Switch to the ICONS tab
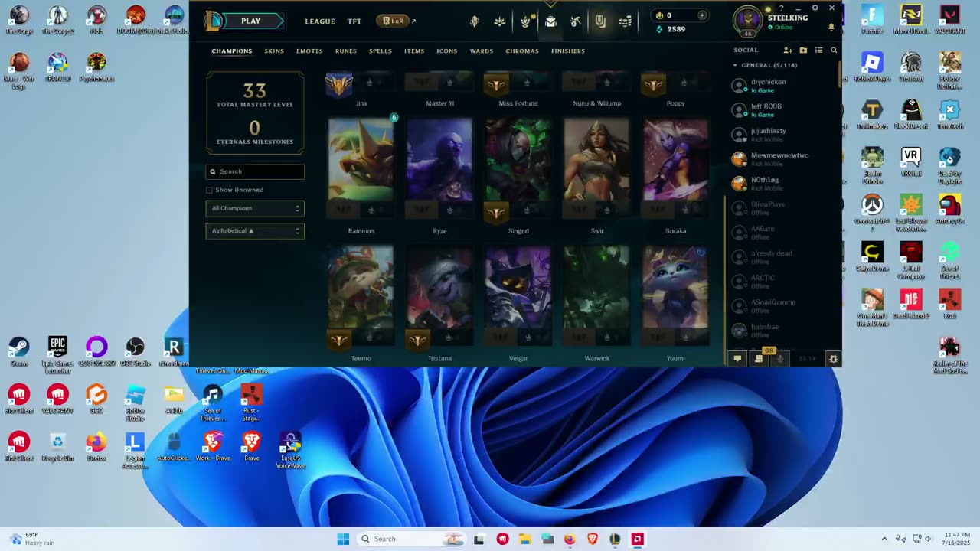980x551 pixels. 447,51
